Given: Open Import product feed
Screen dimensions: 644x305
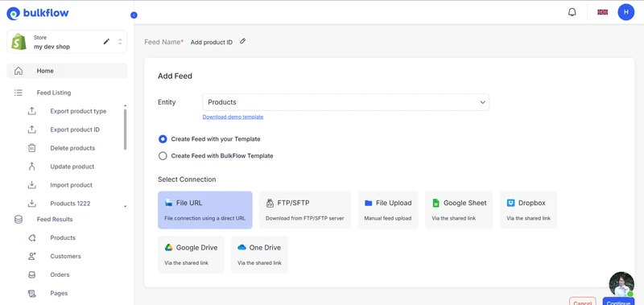Looking at the screenshot, I should [71, 185].
